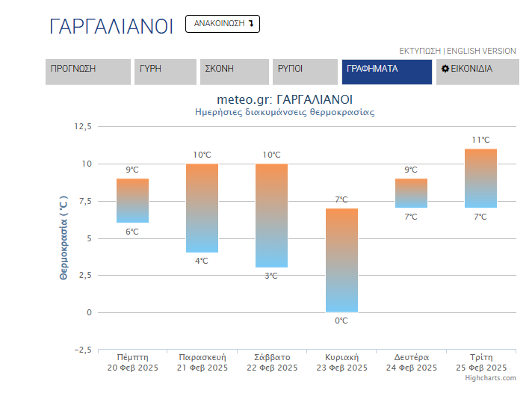Select the Πέμπτη 20 Φεβ temperature bar
Viewport: 532px width, 393px height.
pos(133,200)
